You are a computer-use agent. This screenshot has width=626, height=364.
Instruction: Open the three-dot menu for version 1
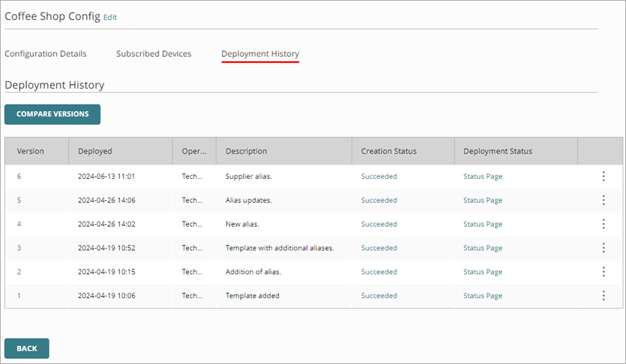coord(603,296)
